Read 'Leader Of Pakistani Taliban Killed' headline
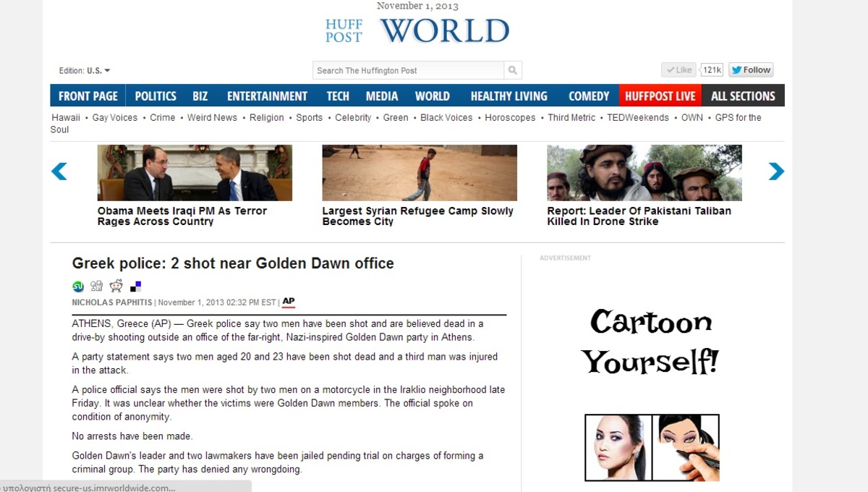 (639, 216)
